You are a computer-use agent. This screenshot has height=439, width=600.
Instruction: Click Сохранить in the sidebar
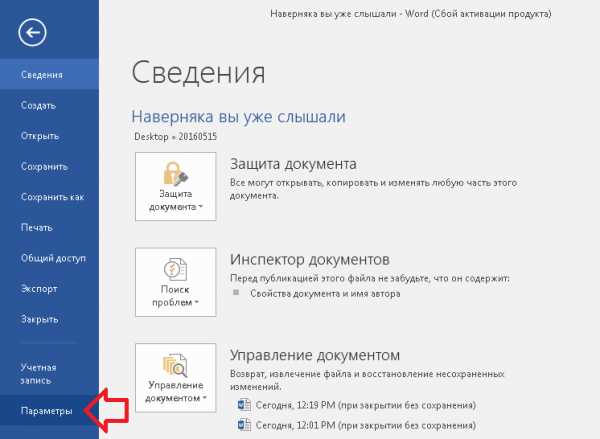tap(49, 166)
